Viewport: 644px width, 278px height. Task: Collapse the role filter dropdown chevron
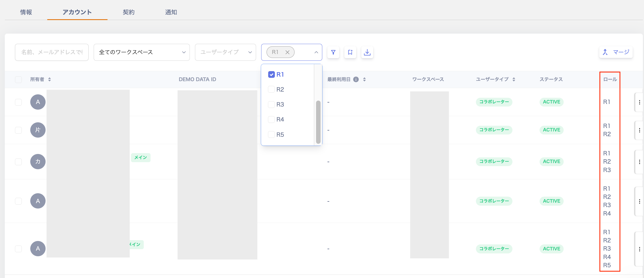click(316, 52)
